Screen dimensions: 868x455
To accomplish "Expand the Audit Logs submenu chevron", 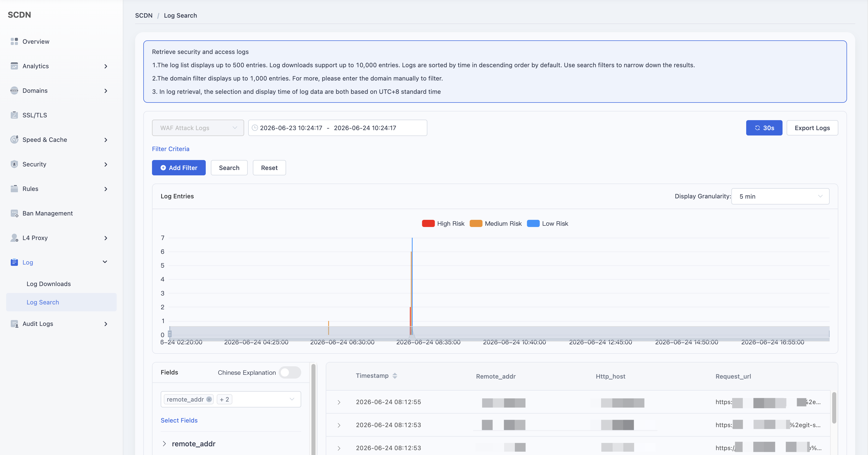I will pyautogui.click(x=106, y=324).
